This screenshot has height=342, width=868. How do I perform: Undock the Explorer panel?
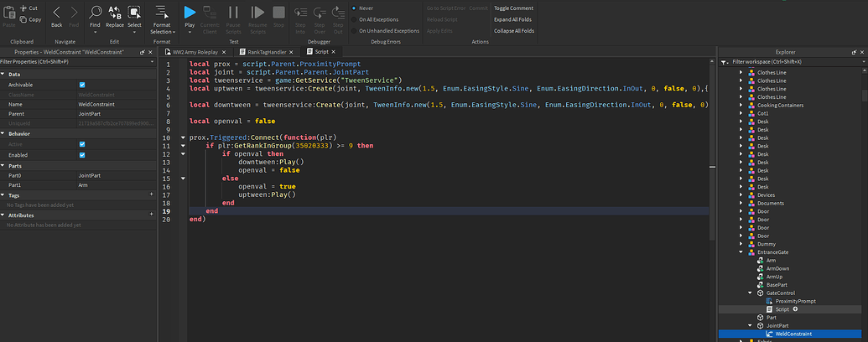pos(854,52)
